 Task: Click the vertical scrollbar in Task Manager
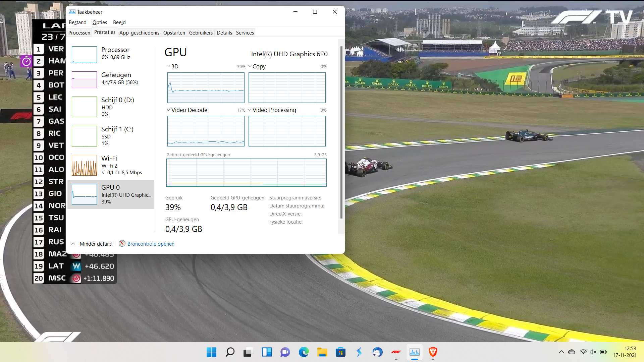click(x=342, y=134)
